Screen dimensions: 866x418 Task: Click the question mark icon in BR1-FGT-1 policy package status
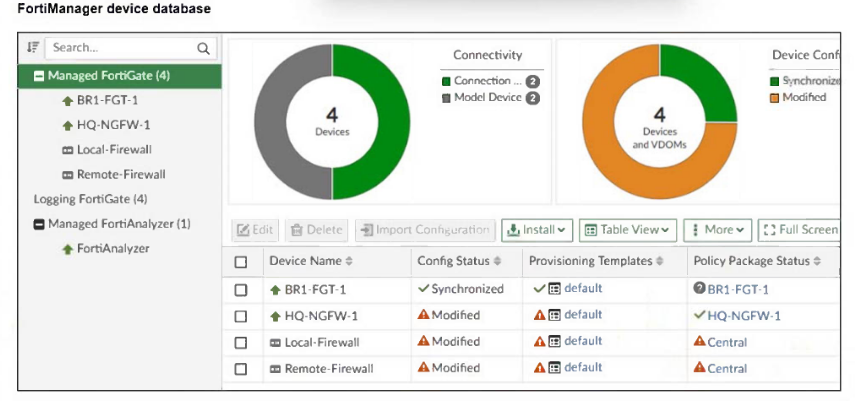coord(699,288)
